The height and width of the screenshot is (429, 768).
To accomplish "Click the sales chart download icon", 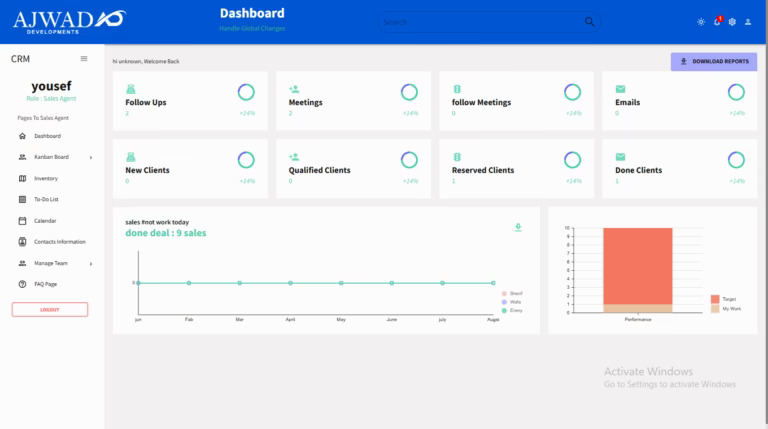I will 518,227.
